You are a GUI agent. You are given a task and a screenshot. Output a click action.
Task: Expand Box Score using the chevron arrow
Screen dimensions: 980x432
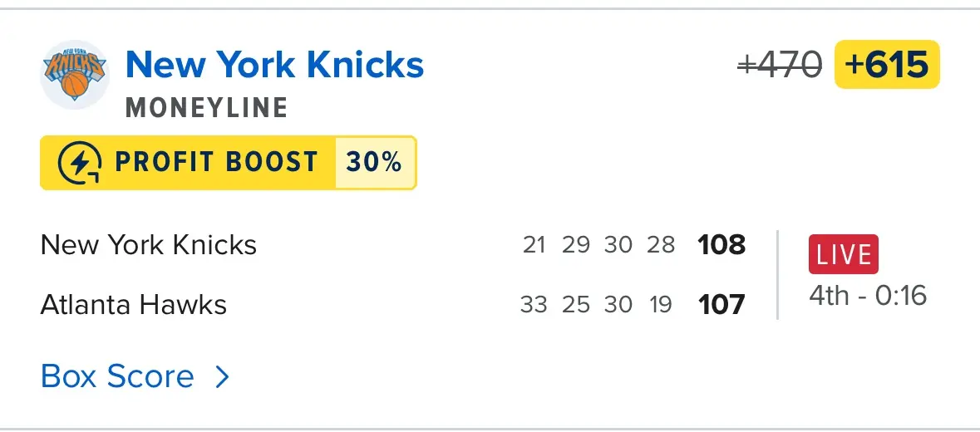[222, 378]
